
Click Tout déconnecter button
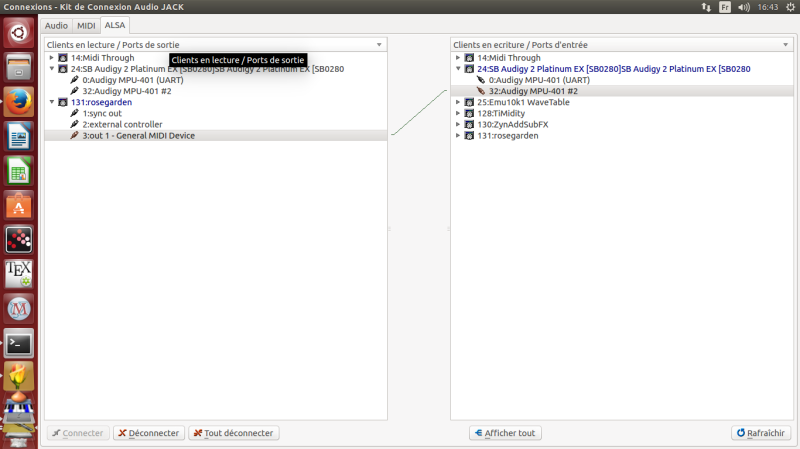click(x=234, y=433)
